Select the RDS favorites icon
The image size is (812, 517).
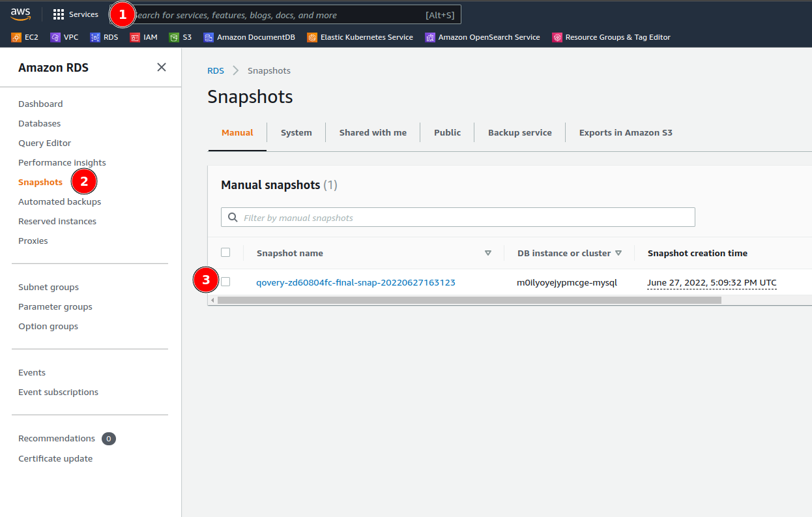pyautogui.click(x=104, y=37)
